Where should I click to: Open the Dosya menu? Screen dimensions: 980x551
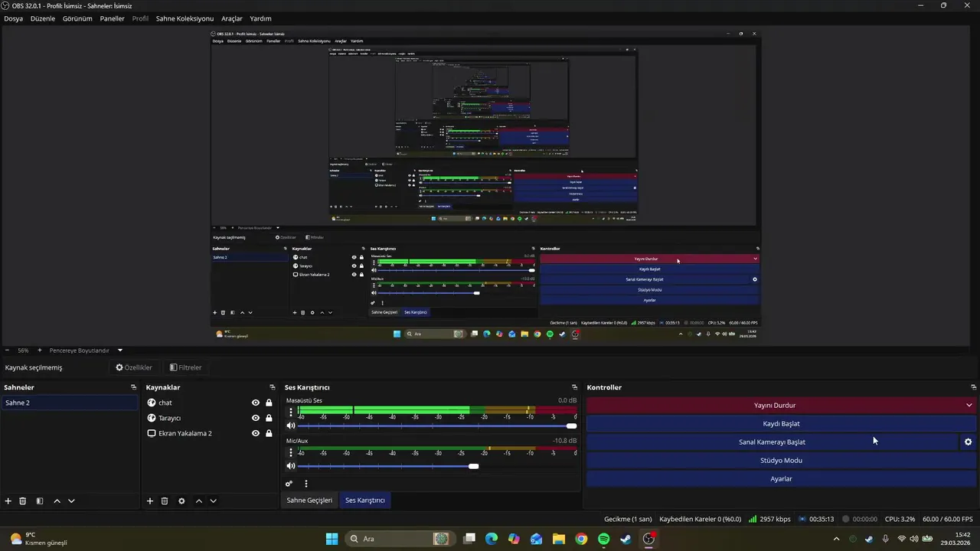(x=13, y=18)
